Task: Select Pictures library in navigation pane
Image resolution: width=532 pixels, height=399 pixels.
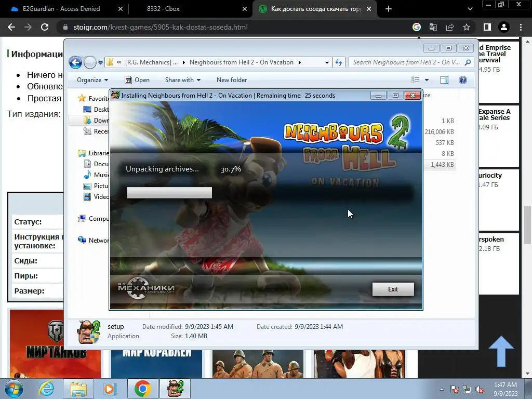Action: [x=97, y=186]
